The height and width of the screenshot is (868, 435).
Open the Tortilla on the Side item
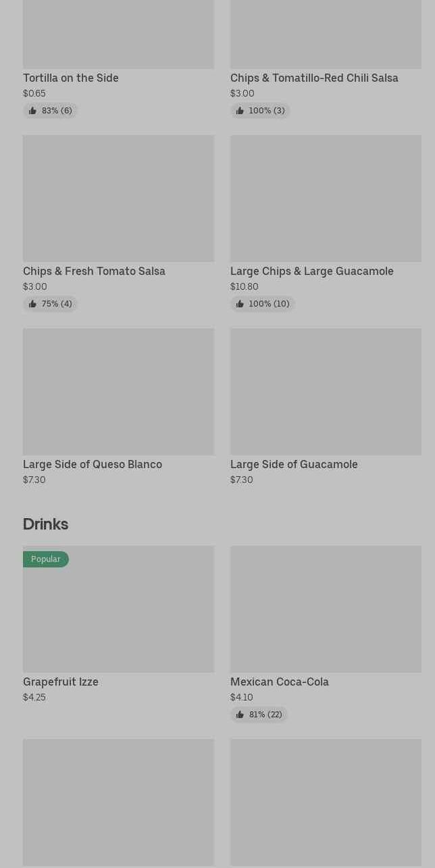click(70, 78)
